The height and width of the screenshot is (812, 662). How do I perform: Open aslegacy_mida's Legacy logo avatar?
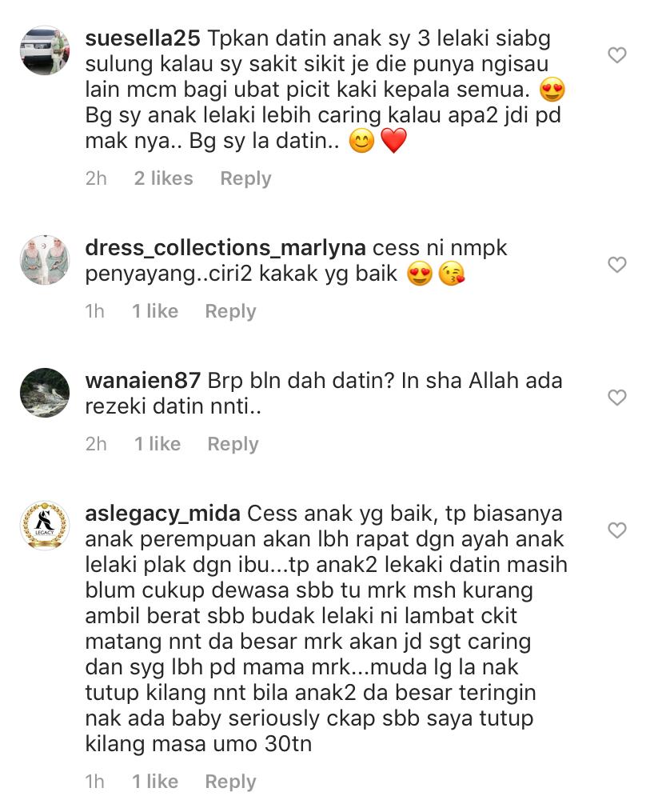(45, 525)
